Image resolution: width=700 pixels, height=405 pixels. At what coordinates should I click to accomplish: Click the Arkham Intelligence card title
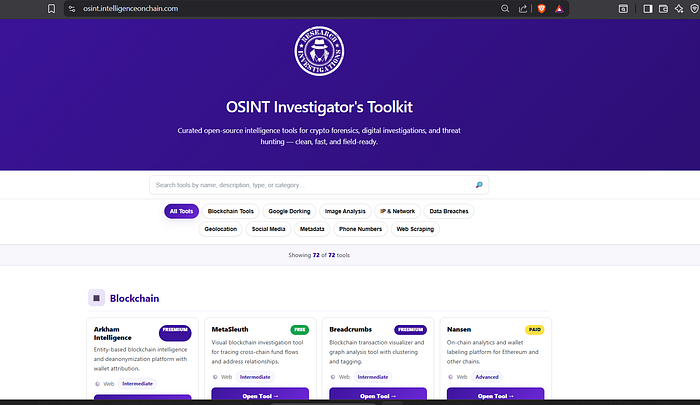(x=112, y=334)
